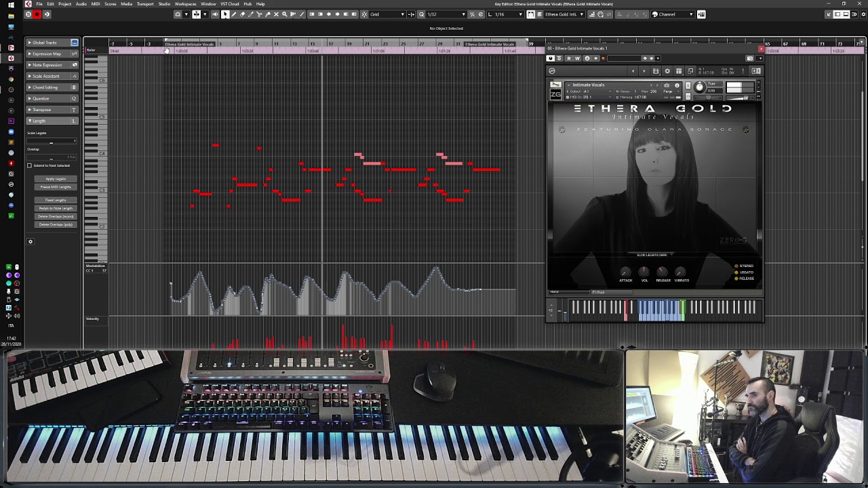Select the Object Selection arrow tool
Image resolution: width=868 pixels, height=488 pixels.
(225, 14)
